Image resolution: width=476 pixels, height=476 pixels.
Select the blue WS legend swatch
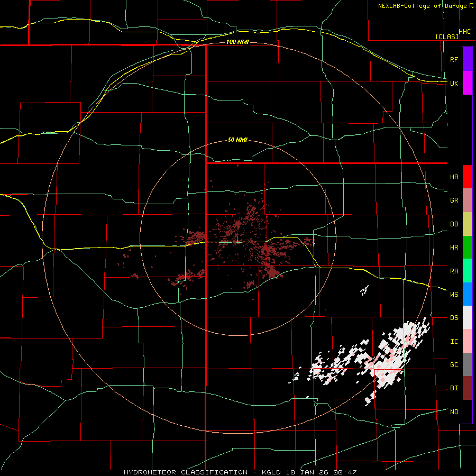click(467, 294)
